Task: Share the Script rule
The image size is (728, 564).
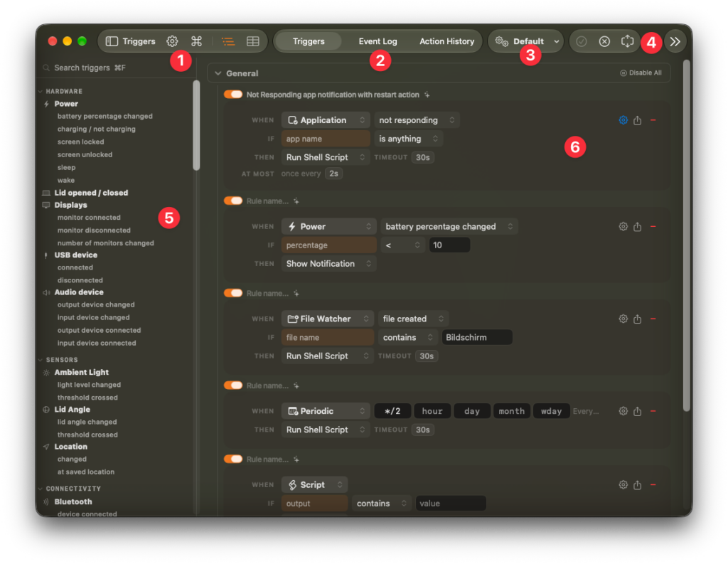Action: tap(638, 485)
